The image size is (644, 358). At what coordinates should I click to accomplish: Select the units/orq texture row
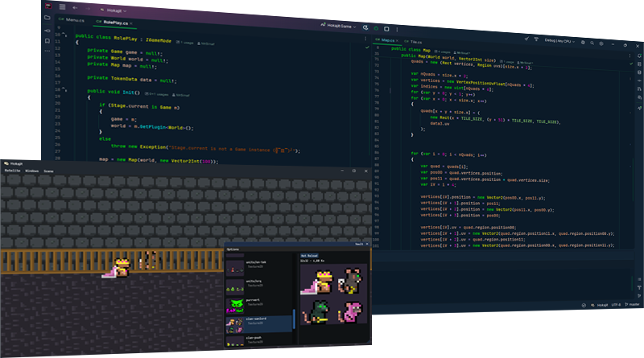(258, 287)
